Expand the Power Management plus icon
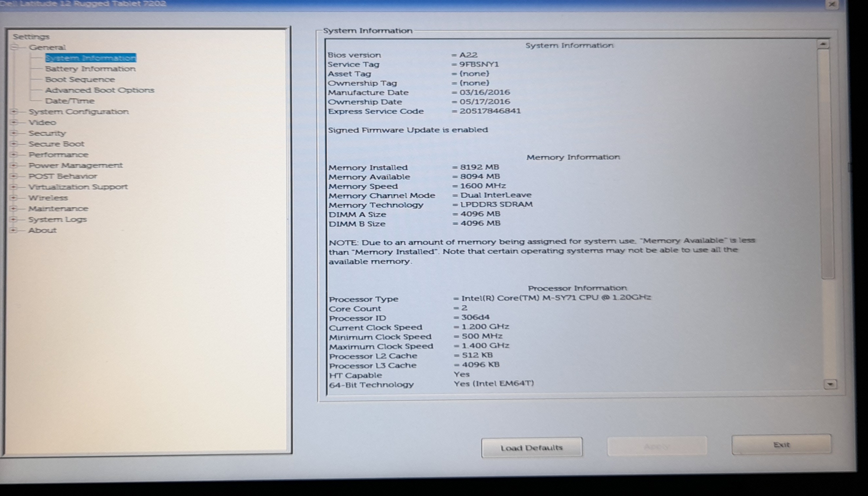Screen dimensions: 868x496 click(x=14, y=166)
